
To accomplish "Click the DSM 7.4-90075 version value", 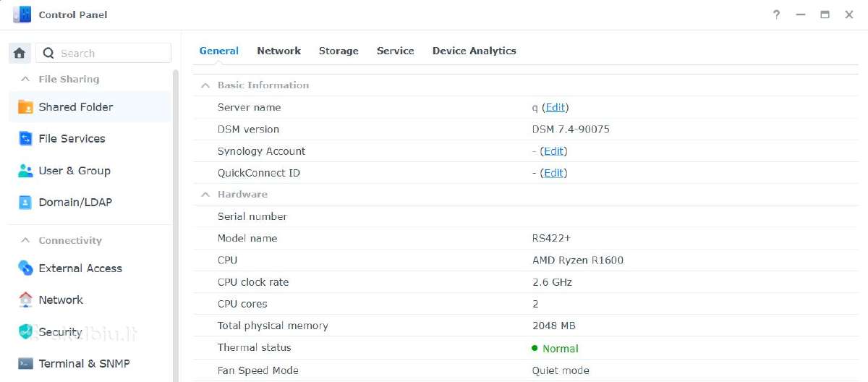I will tap(571, 130).
